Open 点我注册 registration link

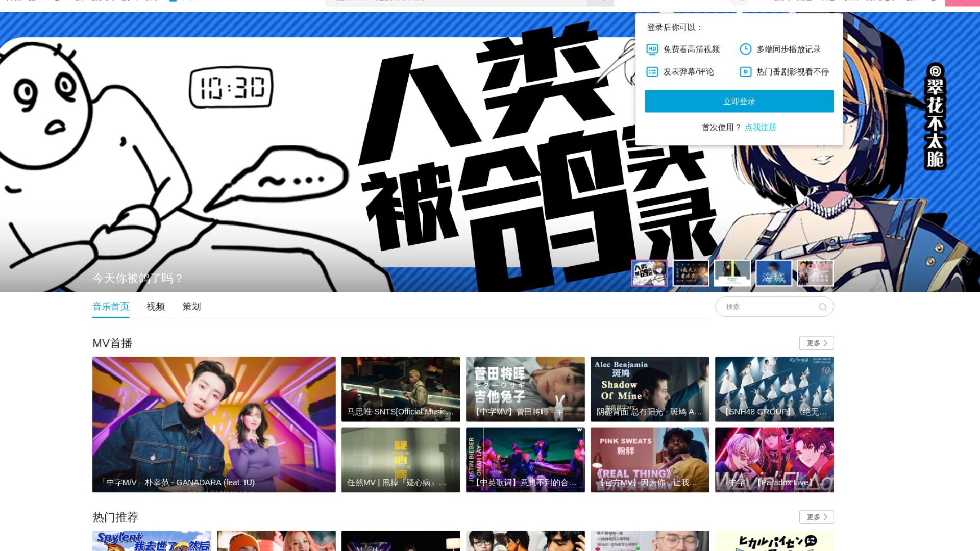click(760, 128)
